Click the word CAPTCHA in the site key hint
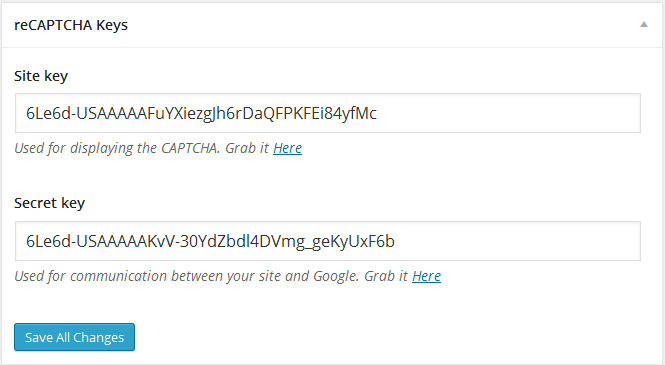 [190, 148]
